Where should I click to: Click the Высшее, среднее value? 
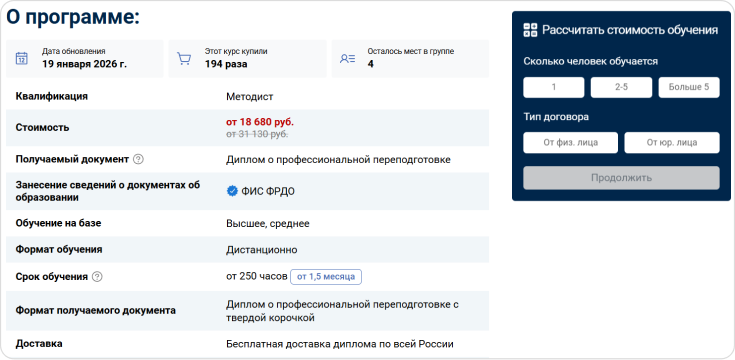[268, 224]
